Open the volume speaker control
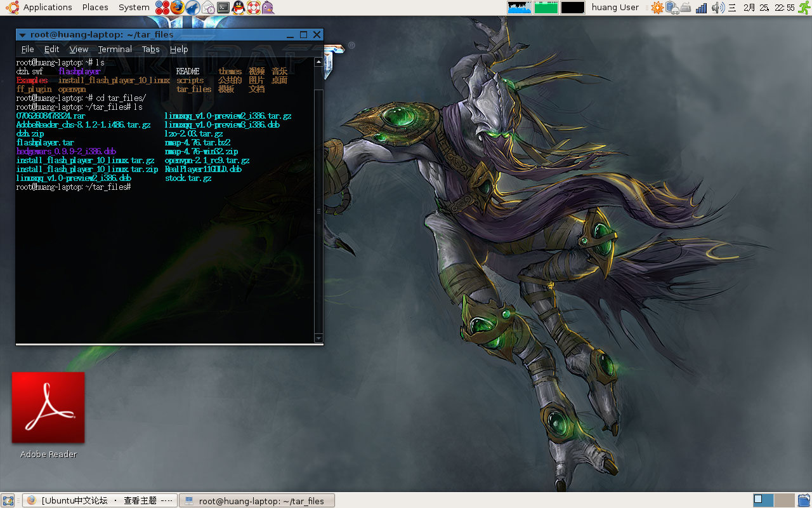The height and width of the screenshot is (508, 812). (717, 8)
